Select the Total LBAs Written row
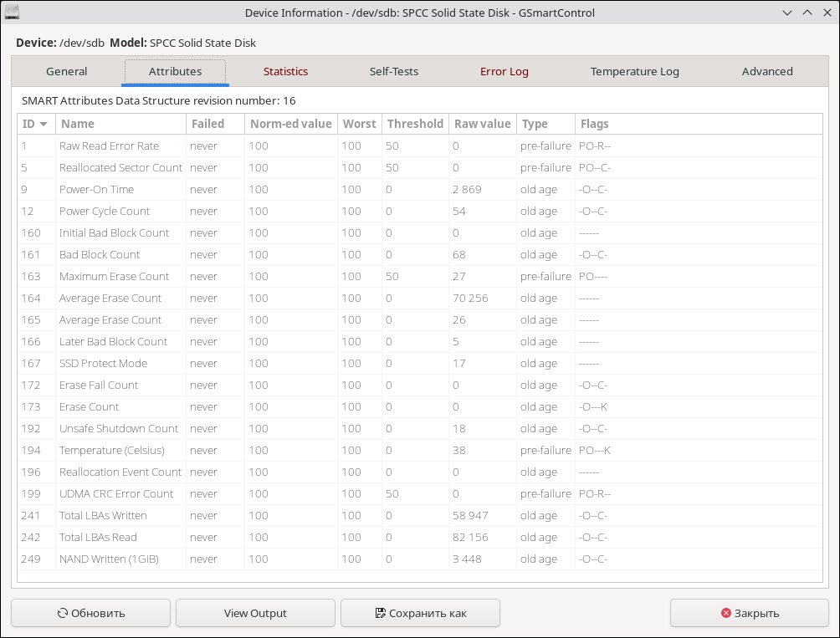 [x=103, y=515]
